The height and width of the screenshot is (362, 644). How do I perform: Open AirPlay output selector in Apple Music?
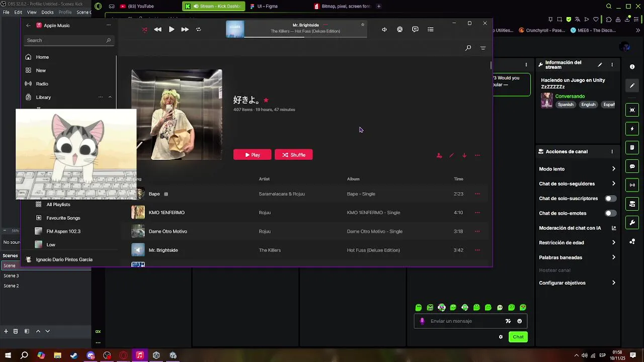coord(399,30)
